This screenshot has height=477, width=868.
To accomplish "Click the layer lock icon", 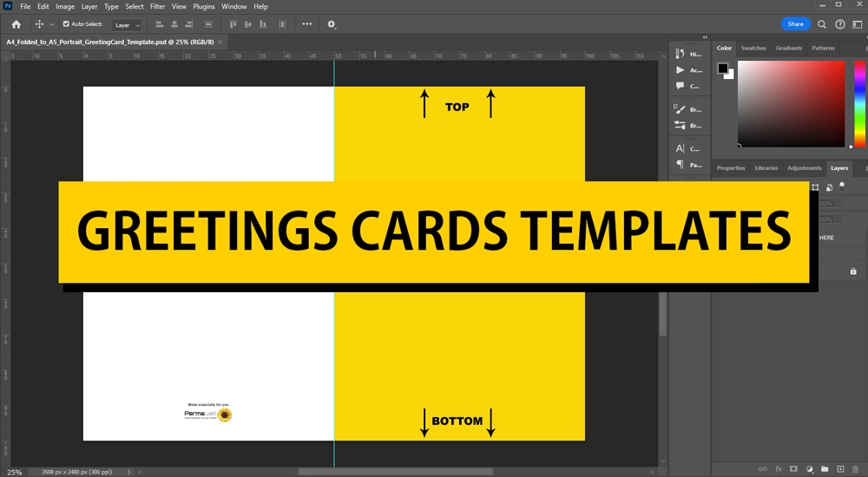I will point(853,271).
